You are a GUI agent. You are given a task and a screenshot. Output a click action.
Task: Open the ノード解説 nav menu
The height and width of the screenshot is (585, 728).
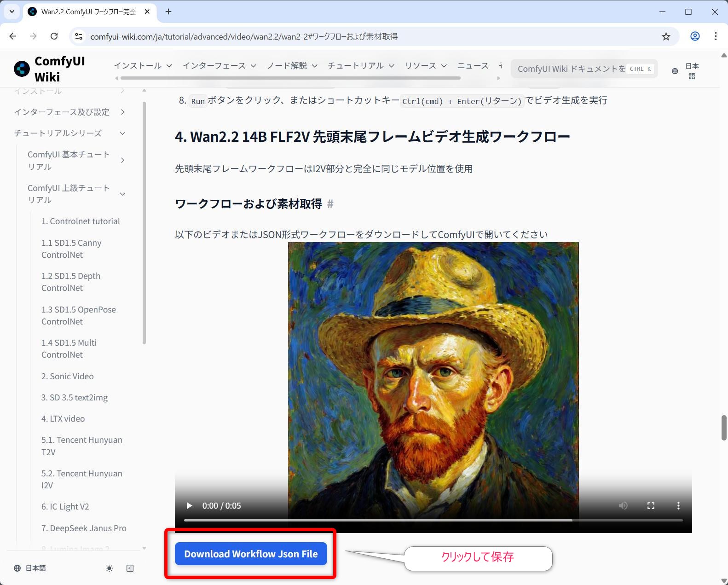[x=292, y=66]
